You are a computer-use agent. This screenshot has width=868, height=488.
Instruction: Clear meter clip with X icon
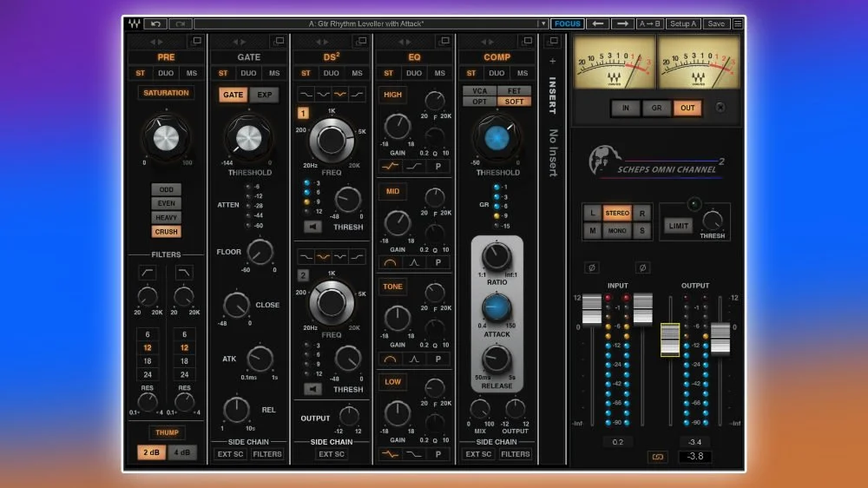(720, 108)
